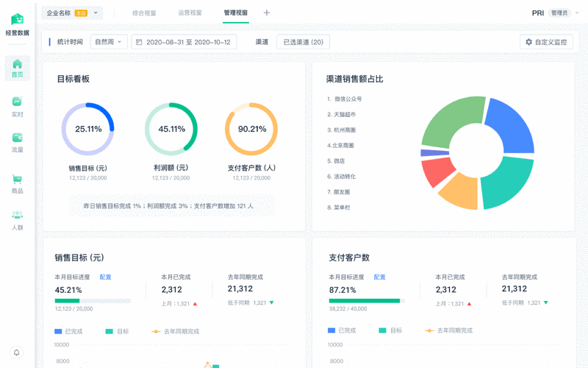This screenshot has height=368, width=588.
Task: Switch to the 综合视窗 tab
Action: (x=144, y=13)
